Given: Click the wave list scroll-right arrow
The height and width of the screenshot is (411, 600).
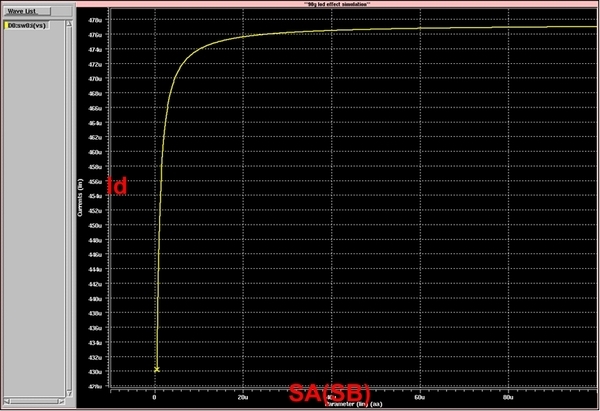Looking at the screenshot, I should [x=61, y=401].
